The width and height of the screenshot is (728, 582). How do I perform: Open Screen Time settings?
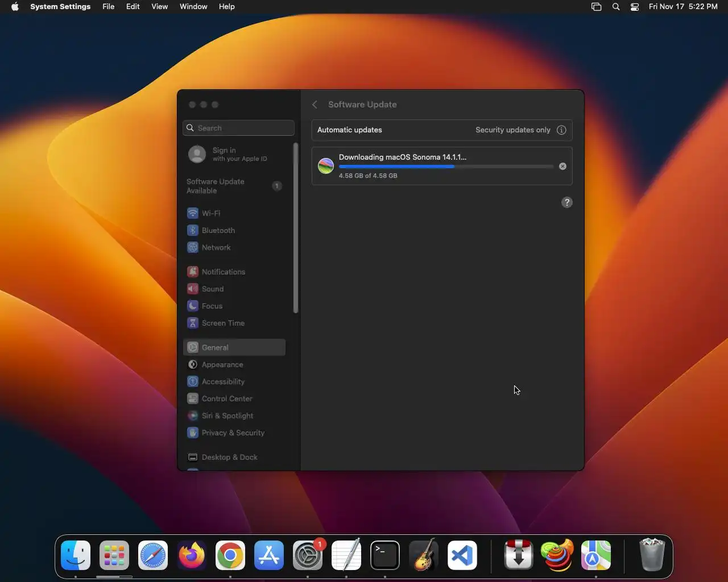234,323
